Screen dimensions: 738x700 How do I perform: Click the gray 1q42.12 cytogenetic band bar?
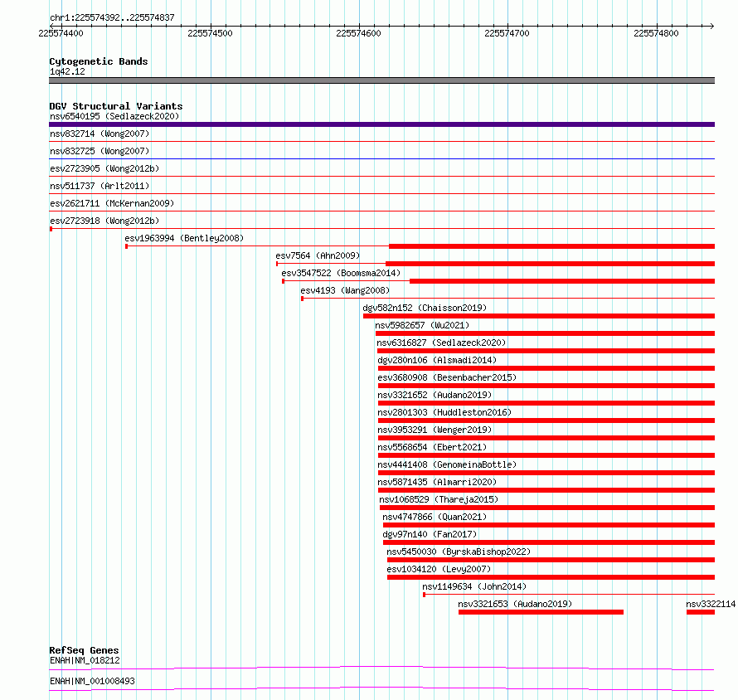381,80
